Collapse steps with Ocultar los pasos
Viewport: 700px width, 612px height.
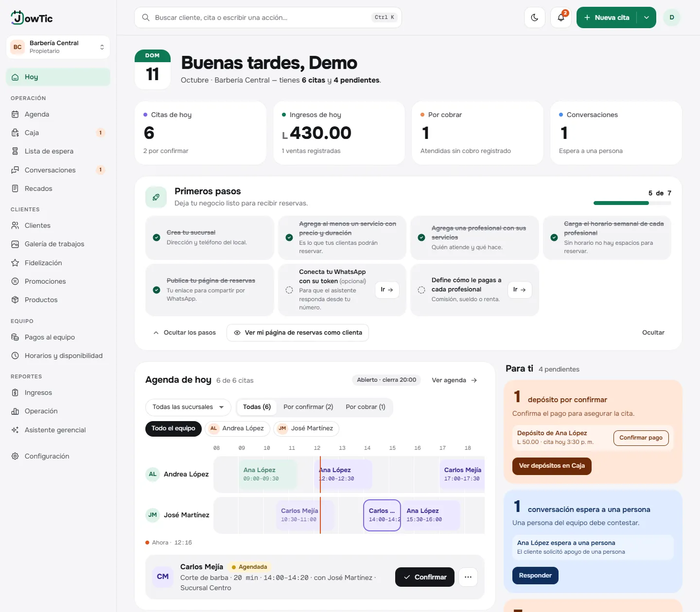(184, 333)
